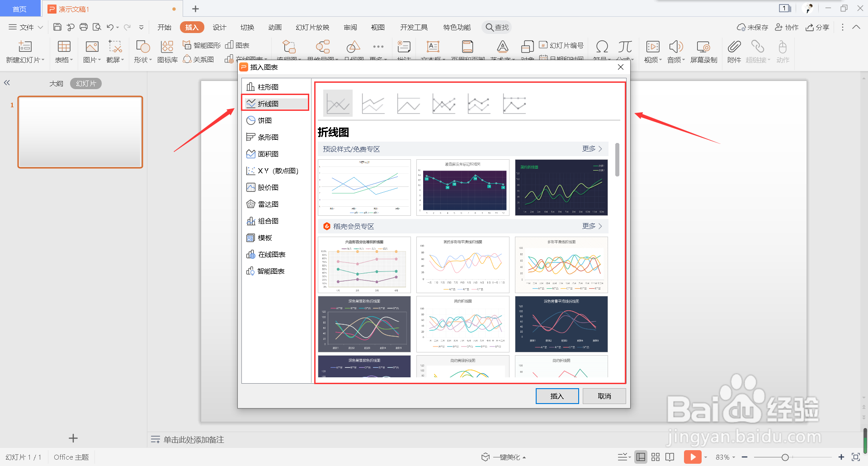868x466 pixels.
Task: Click zoom out minus button
Action: pyautogui.click(x=745, y=457)
